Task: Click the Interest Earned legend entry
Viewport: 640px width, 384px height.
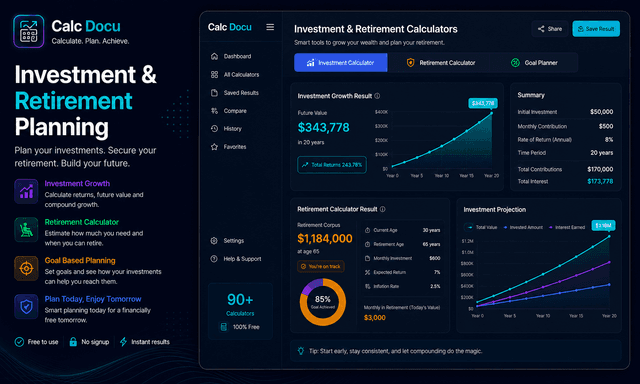Action: click(567, 227)
